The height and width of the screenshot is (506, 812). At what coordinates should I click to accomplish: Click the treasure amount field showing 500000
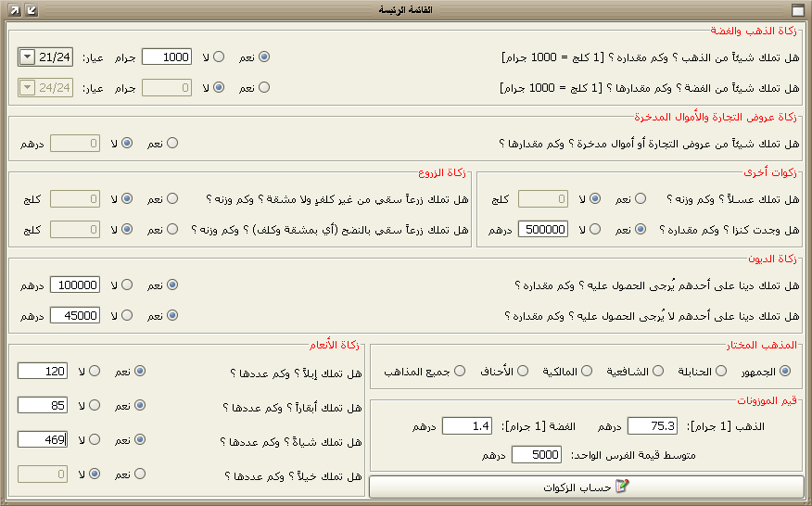pyautogui.click(x=543, y=230)
